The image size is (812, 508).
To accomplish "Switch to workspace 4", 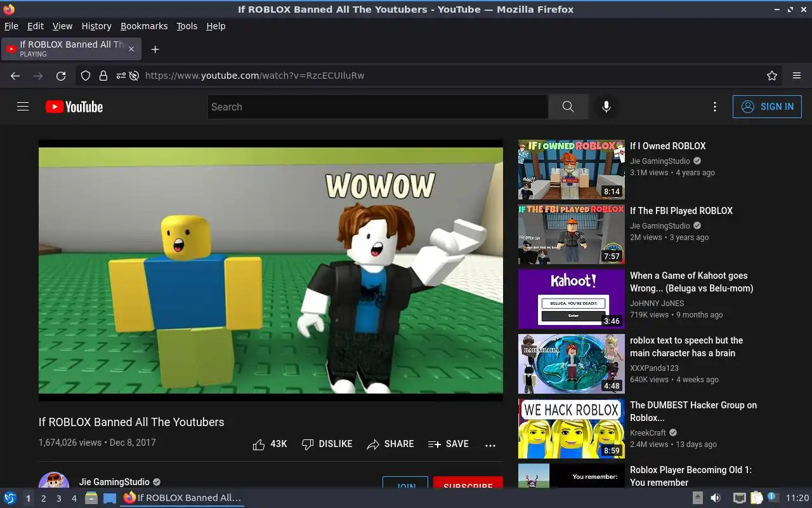I will [74, 498].
